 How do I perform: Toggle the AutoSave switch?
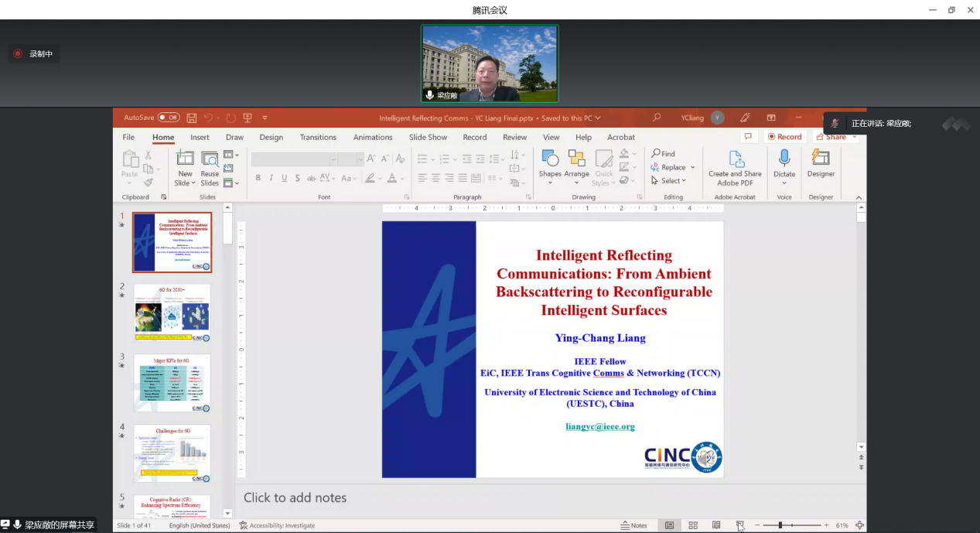(x=168, y=118)
